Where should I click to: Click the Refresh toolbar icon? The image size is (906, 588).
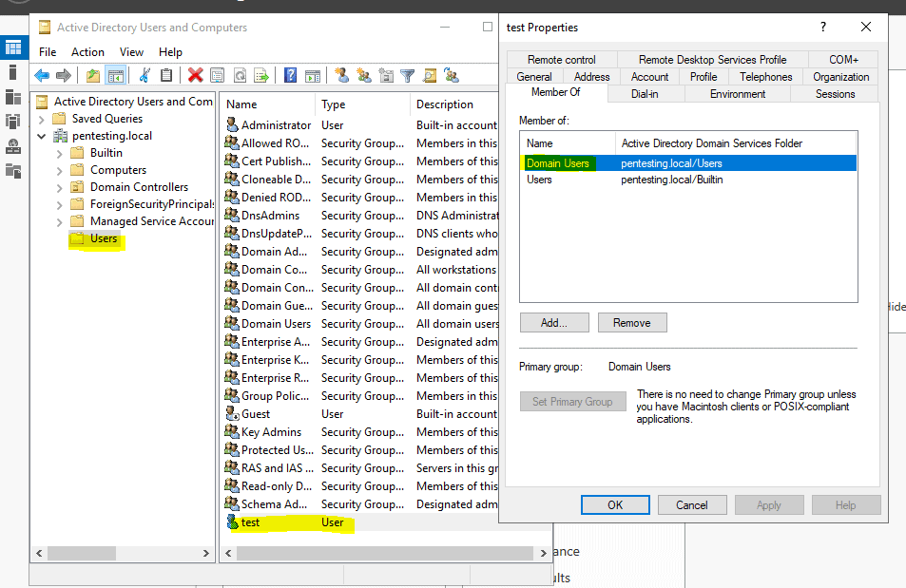[240, 75]
